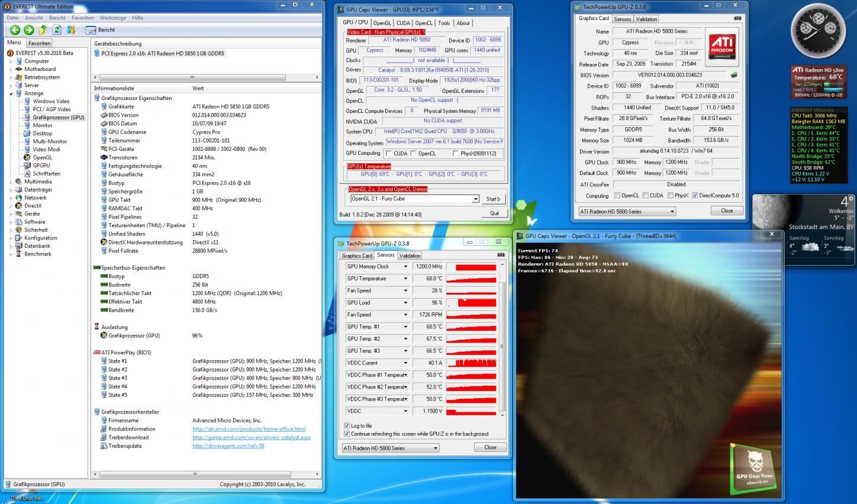Switch to the Favoriten tab in EVEREST
Image resolution: width=857 pixels, height=504 pixels.
(x=40, y=43)
